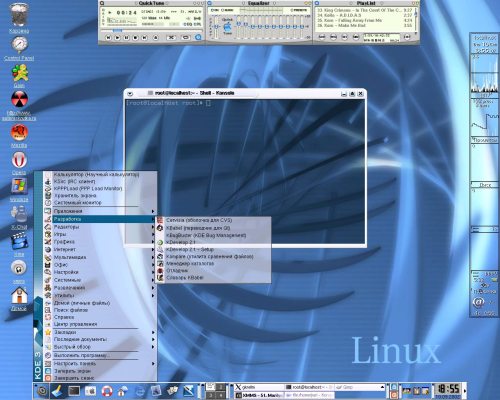This screenshot has width=500, height=400.
Task: Select Cervisia in Разработка submenu
Action: click(x=214, y=220)
